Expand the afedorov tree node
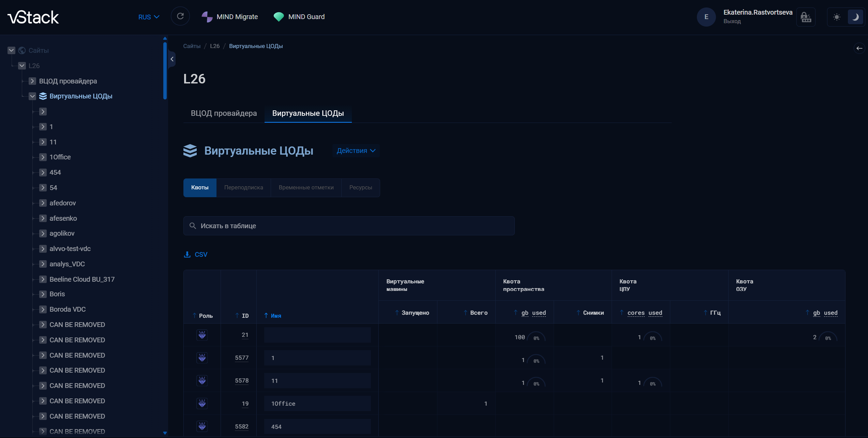868x438 pixels. coord(43,203)
